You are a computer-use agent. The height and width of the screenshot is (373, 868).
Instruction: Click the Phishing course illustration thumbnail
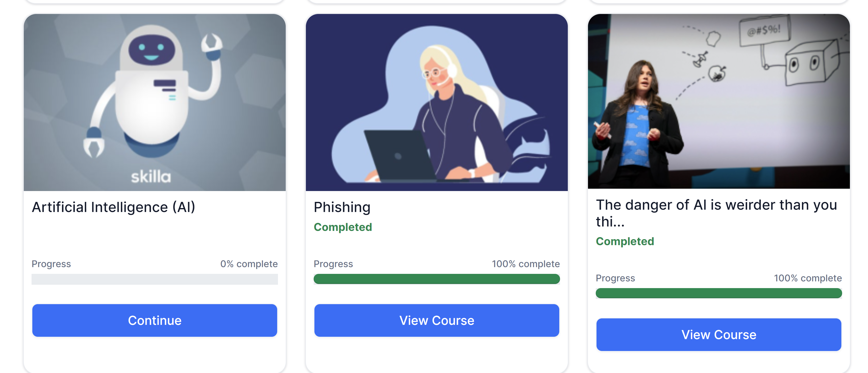(x=437, y=103)
